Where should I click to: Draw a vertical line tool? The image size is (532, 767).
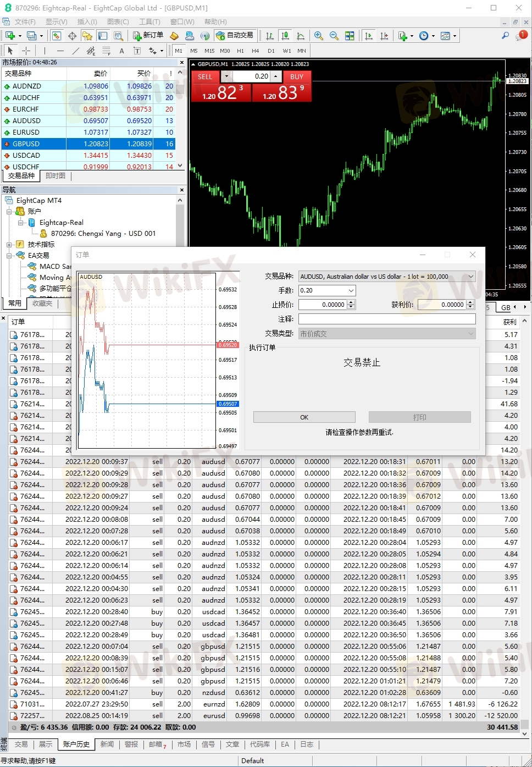45,51
